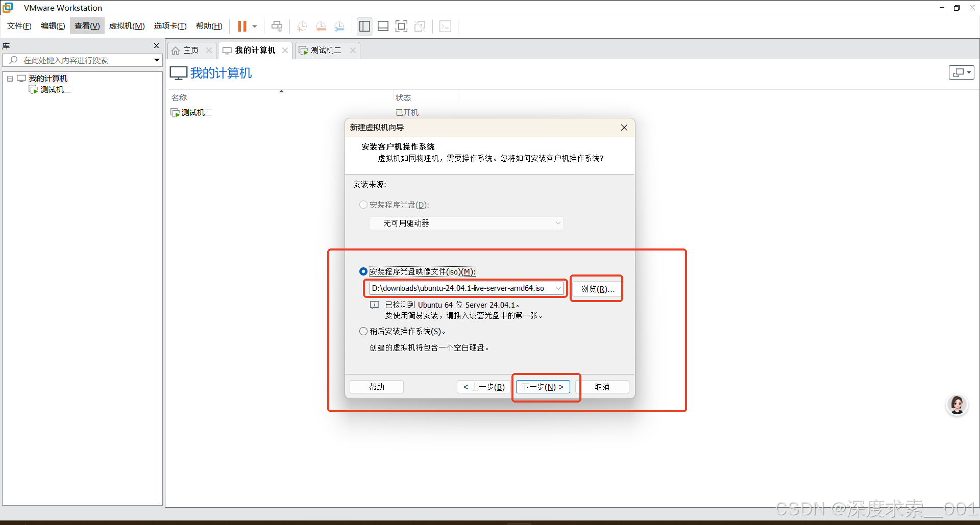The height and width of the screenshot is (525, 980).
Task: Open the library search filter dropdown arrow
Action: click(x=157, y=60)
